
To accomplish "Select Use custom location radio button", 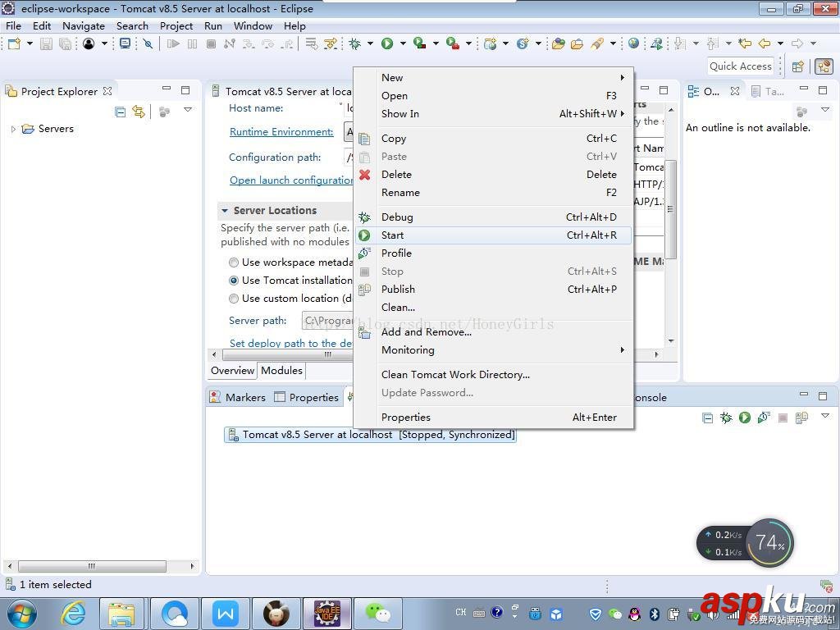I will tap(234, 299).
